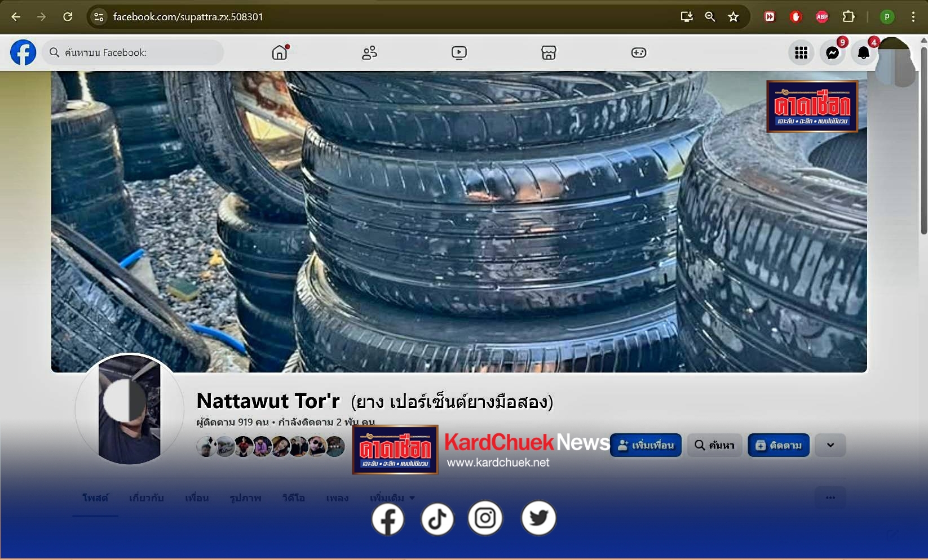The width and height of the screenshot is (928, 560).
Task: Expand the chevron dropdown beside ติดตาม button
Action: tap(830, 445)
